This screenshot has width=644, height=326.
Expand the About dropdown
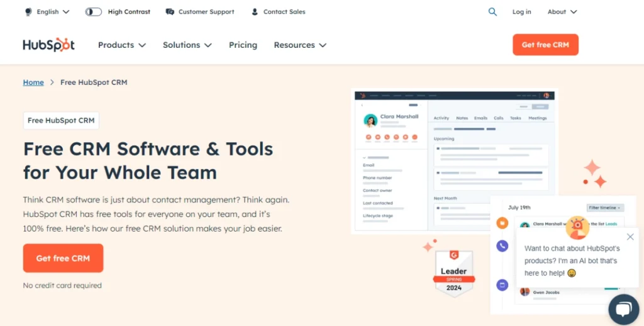click(562, 12)
